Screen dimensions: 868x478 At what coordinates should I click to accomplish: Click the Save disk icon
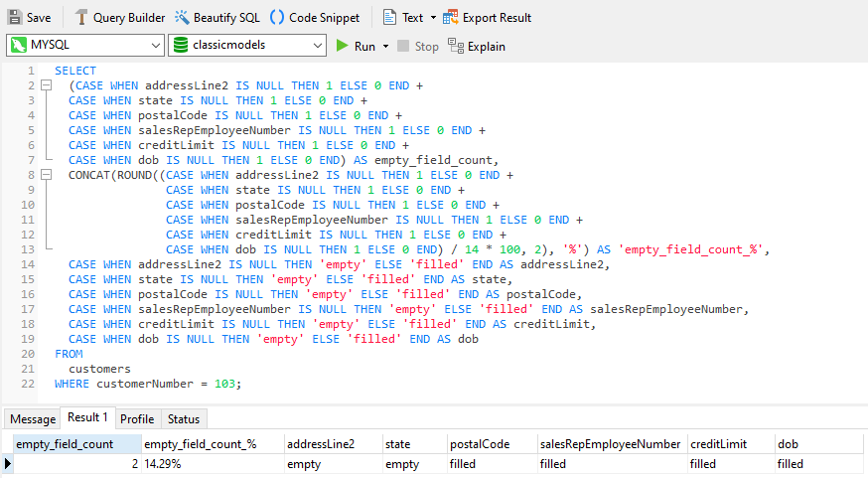click(x=14, y=18)
